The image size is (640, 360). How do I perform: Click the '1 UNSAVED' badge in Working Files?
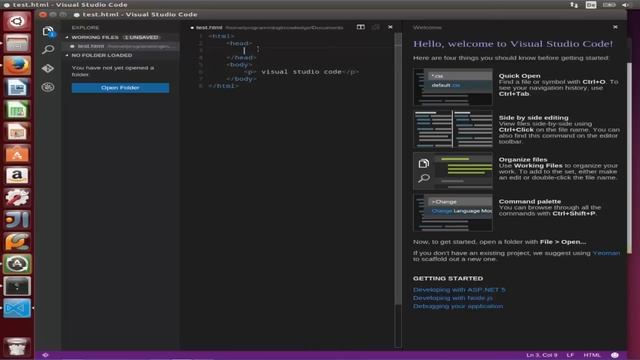(x=141, y=37)
